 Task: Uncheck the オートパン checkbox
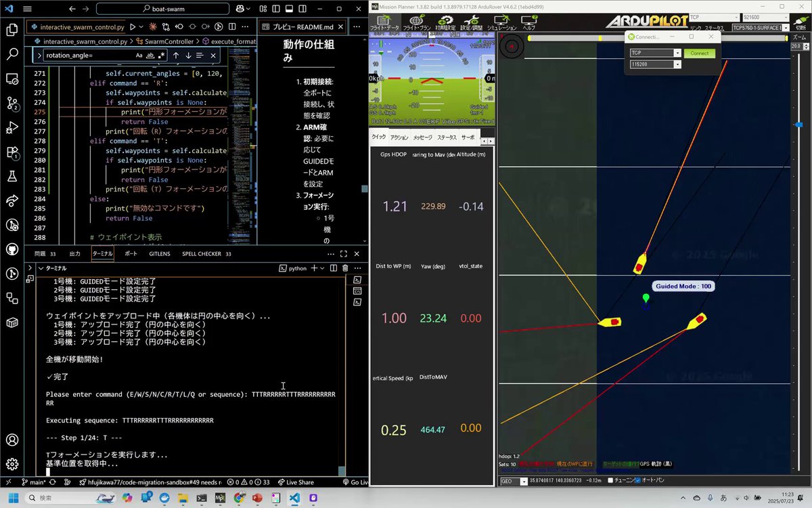tap(637, 481)
